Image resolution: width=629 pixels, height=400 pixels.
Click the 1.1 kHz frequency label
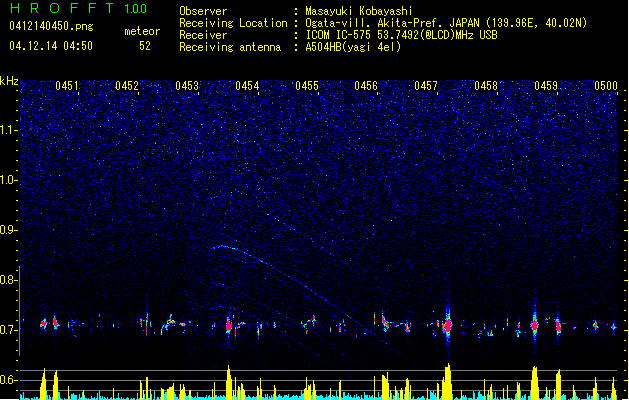pos(9,130)
